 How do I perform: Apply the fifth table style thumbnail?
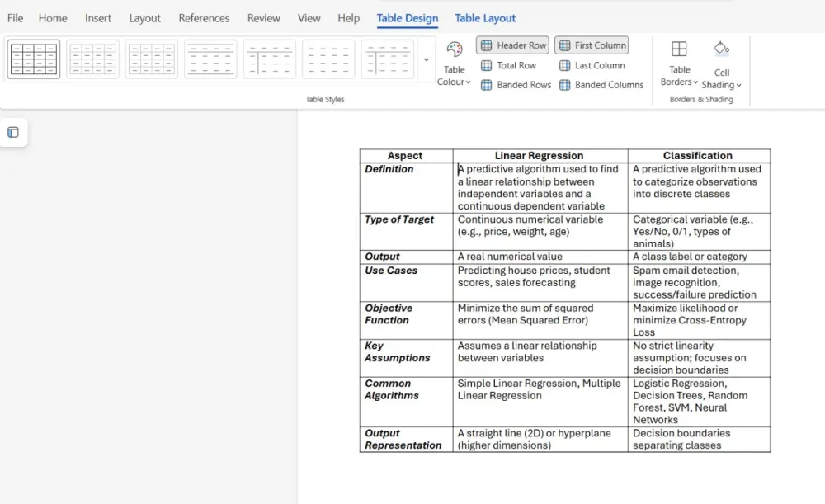tap(270, 59)
